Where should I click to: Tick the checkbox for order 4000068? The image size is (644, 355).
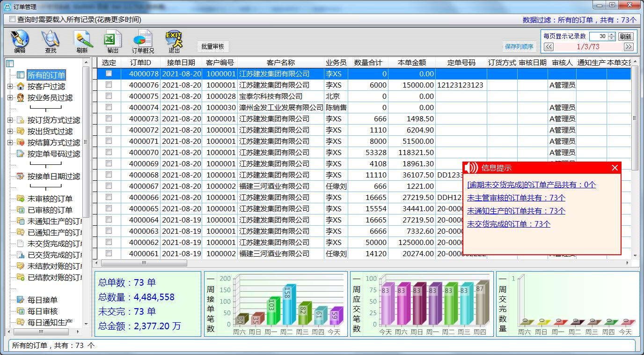coord(109,175)
